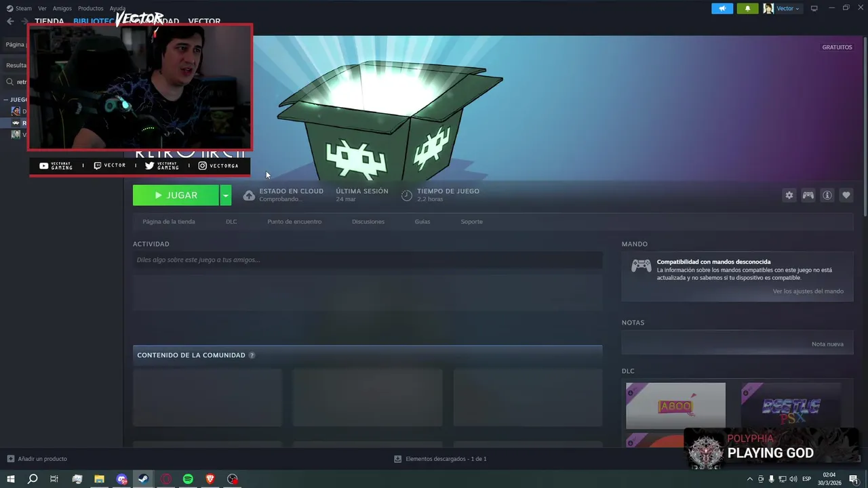This screenshot has width=868, height=488.
Task: Click the blue announcements megaphone button
Action: tap(722, 8)
